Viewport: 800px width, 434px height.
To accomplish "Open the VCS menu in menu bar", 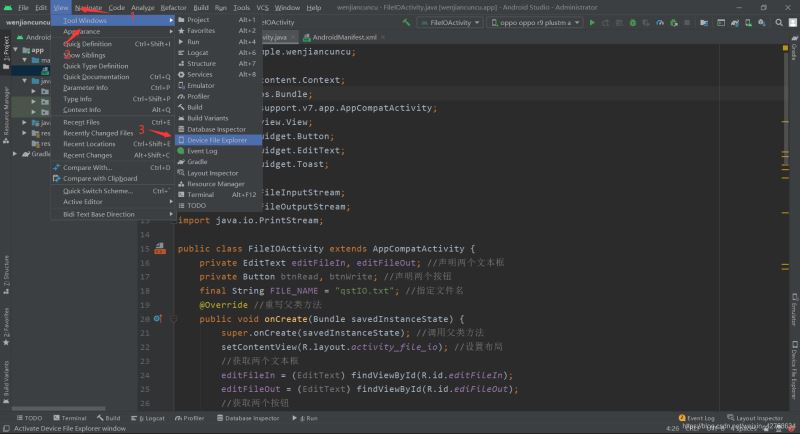I will (262, 8).
